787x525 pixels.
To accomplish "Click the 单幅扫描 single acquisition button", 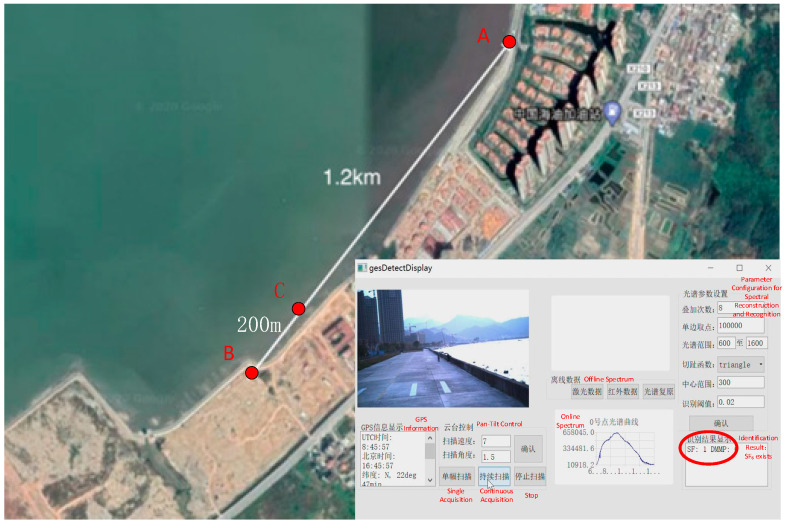I will (457, 477).
